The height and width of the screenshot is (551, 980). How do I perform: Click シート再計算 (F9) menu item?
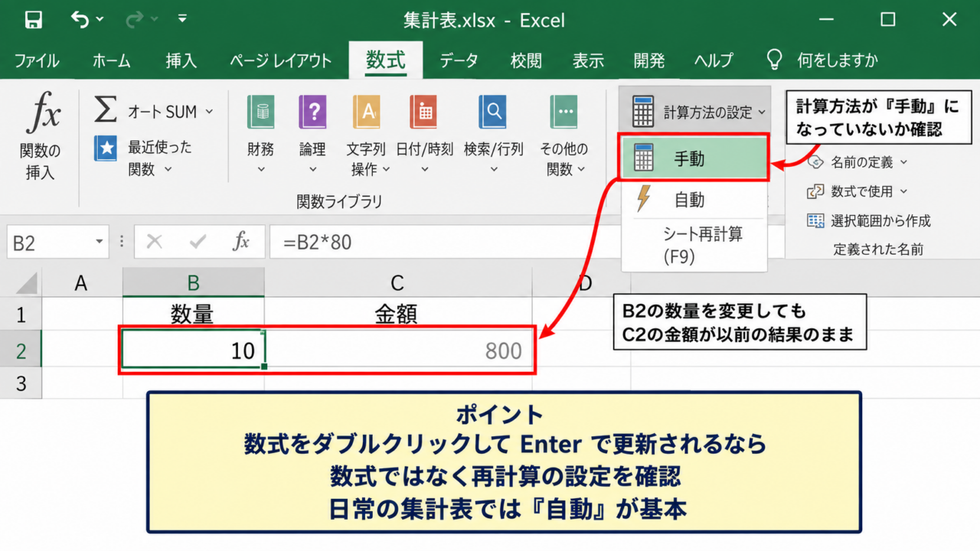[x=694, y=245]
